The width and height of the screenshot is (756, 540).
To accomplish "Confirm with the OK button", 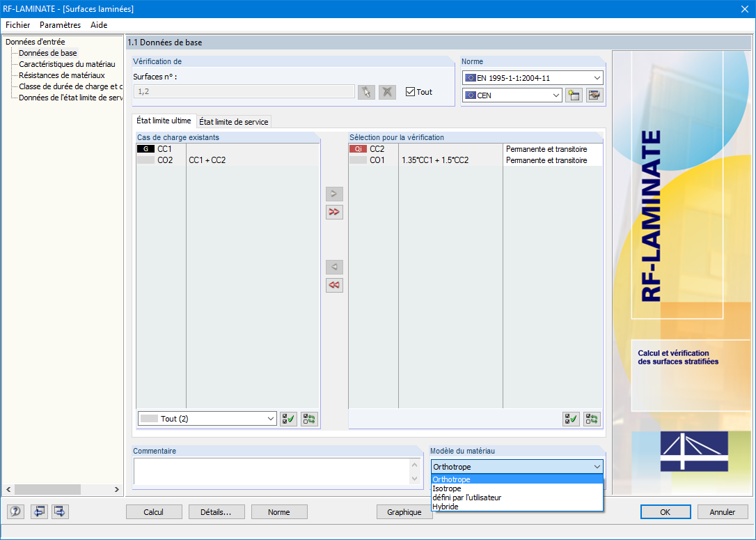I will (x=666, y=512).
